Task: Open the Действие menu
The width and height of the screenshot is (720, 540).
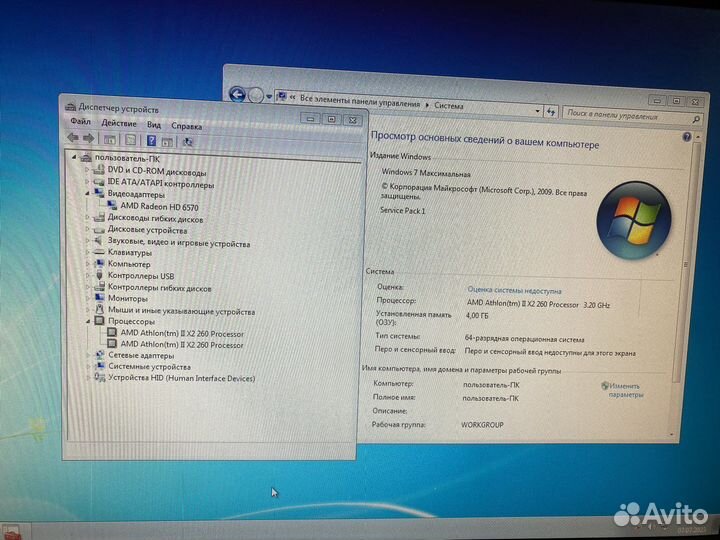Action: 118,124
